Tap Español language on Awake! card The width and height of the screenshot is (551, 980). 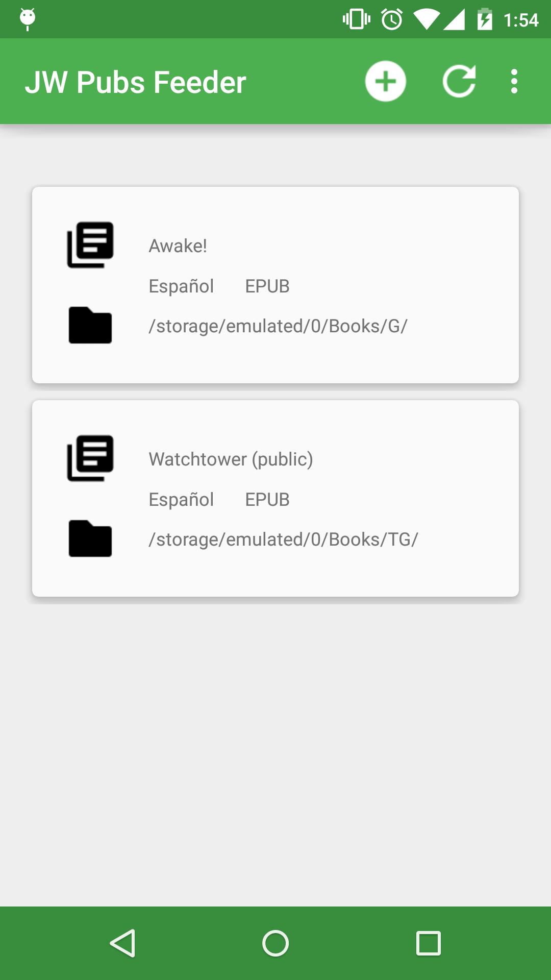[x=181, y=286]
